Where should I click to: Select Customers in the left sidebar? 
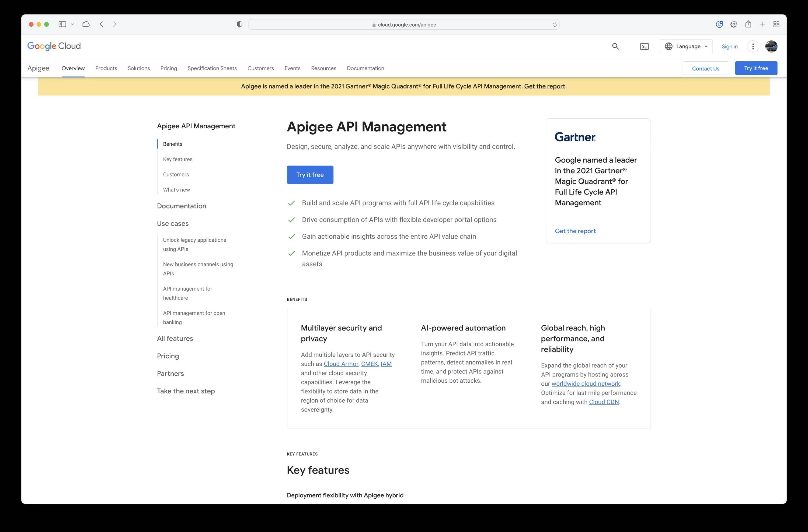pos(176,174)
